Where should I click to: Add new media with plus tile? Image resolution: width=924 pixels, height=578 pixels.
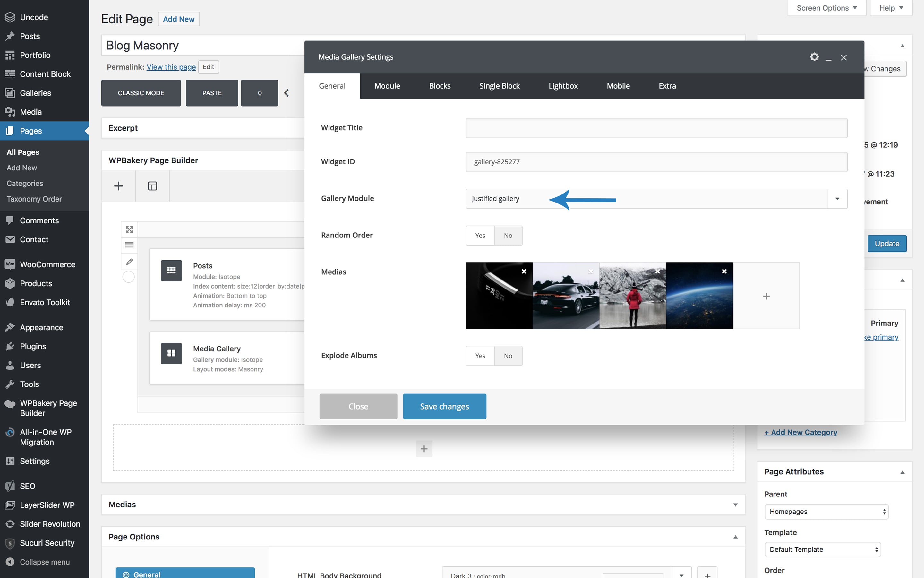point(766,296)
